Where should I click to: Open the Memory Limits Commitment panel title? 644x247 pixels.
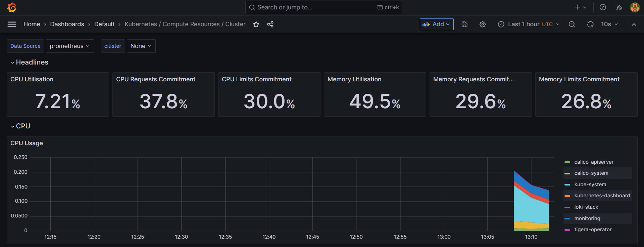click(x=579, y=79)
